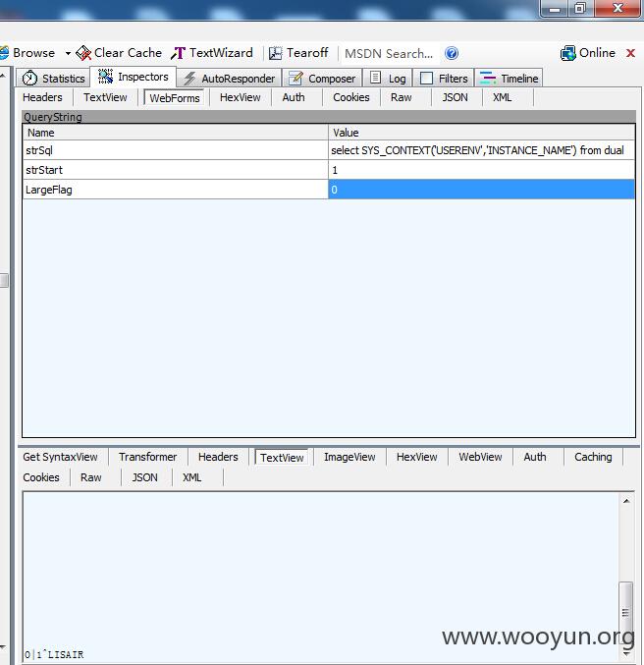This screenshot has height=665, width=644.
Task: Open response XML tab
Action: click(191, 477)
